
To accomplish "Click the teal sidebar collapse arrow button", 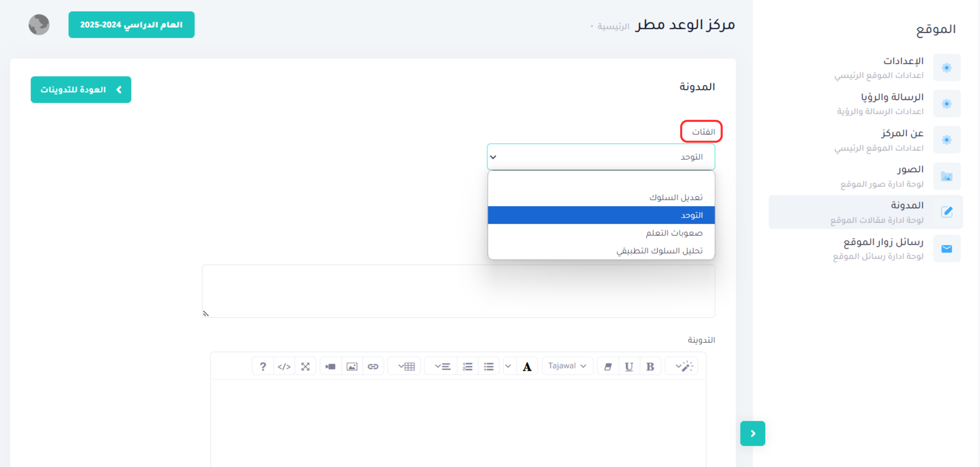I will [753, 433].
